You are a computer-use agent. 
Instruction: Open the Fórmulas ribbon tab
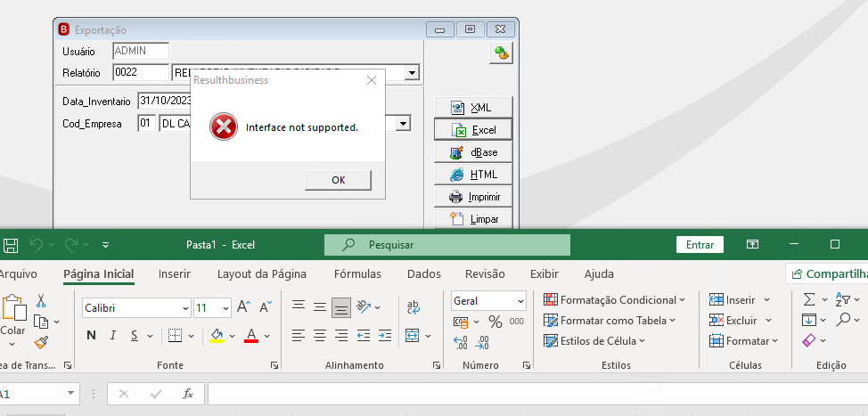click(357, 273)
